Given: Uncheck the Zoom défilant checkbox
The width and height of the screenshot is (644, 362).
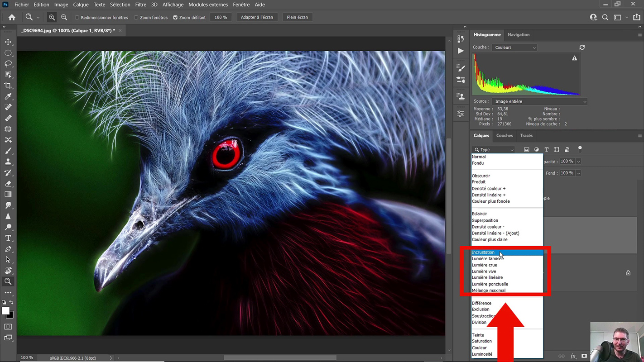Looking at the screenshot, I should point(175,18).
